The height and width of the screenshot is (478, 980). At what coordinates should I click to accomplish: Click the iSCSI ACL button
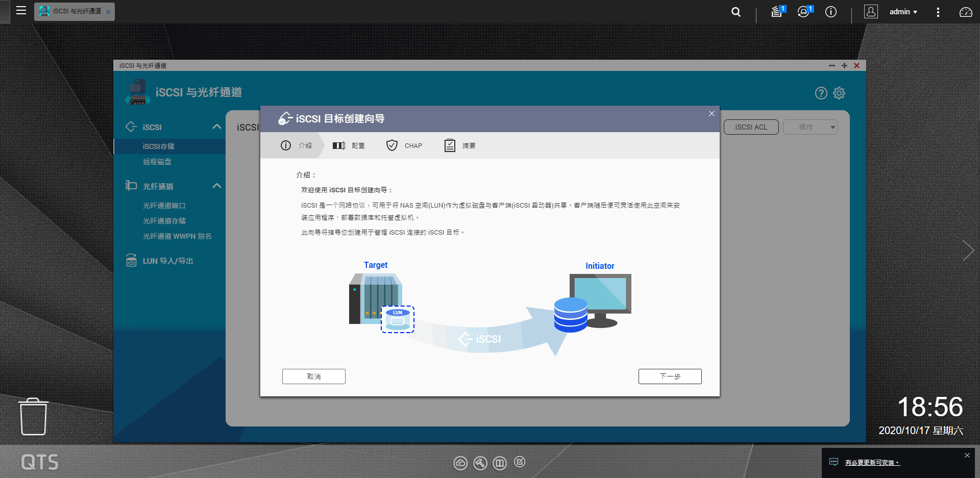click(751, 127)
